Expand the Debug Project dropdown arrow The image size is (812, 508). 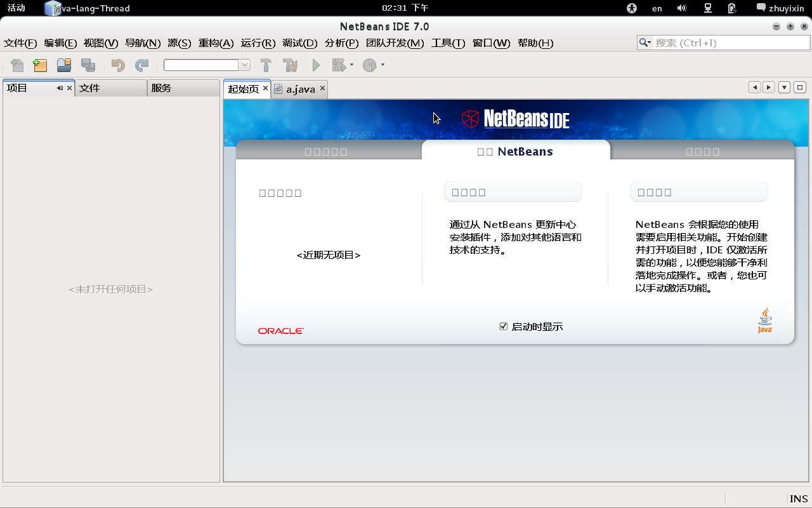352,65
